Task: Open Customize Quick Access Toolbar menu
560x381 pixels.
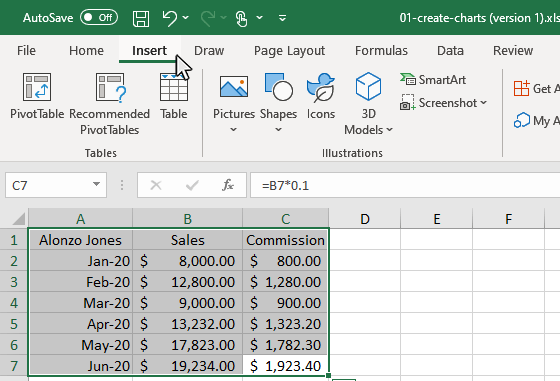Action: point(282,18)
